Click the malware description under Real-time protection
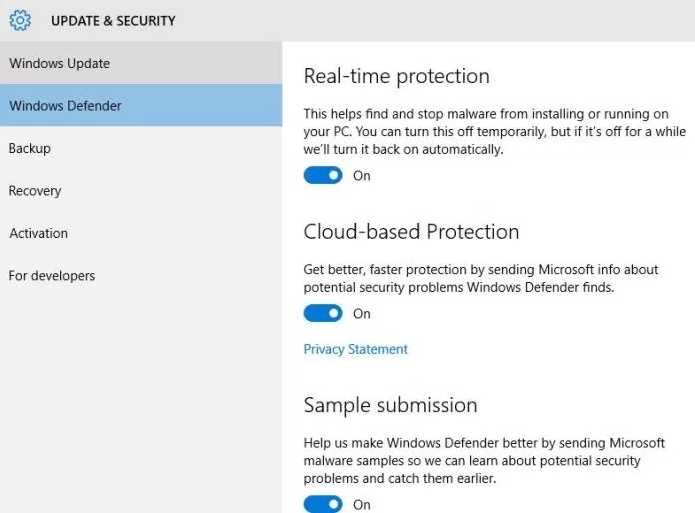Screen dimensions: 695x513 pos(495,132)
